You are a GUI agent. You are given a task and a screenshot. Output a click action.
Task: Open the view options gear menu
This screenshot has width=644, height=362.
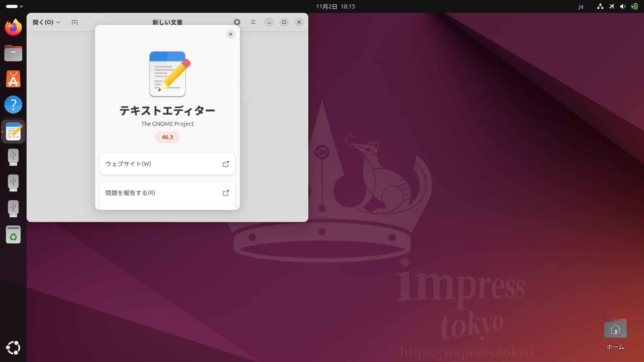tap(237, 22)
